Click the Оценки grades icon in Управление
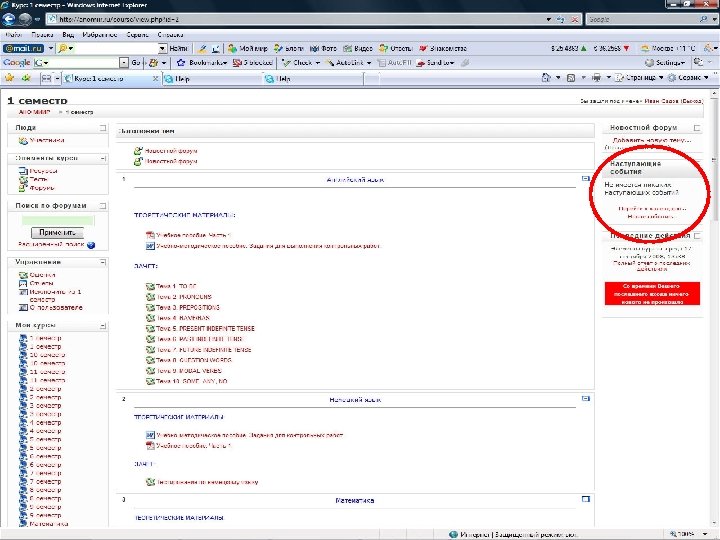The height and width of the screenshot is (540, 720). pos(21,274)
